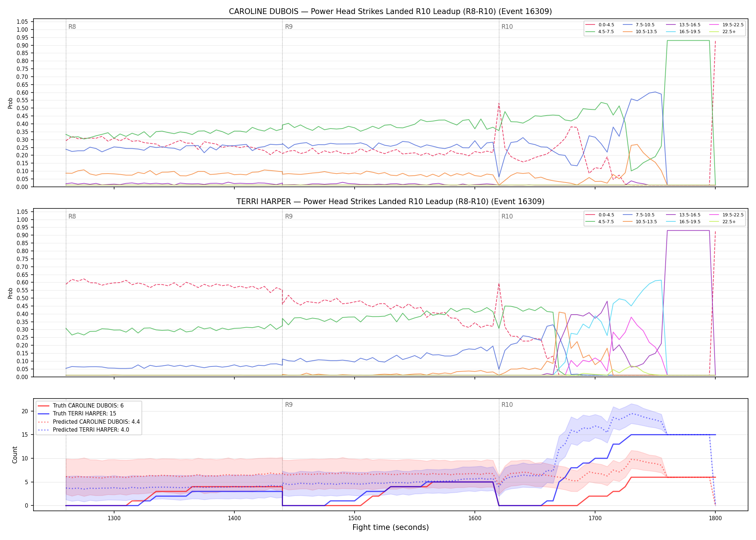Image resolution: width=756 pixels, height=540 pixels.
Task: Click '22.5+' legend entry in Dubois chart
Action: 723,32
